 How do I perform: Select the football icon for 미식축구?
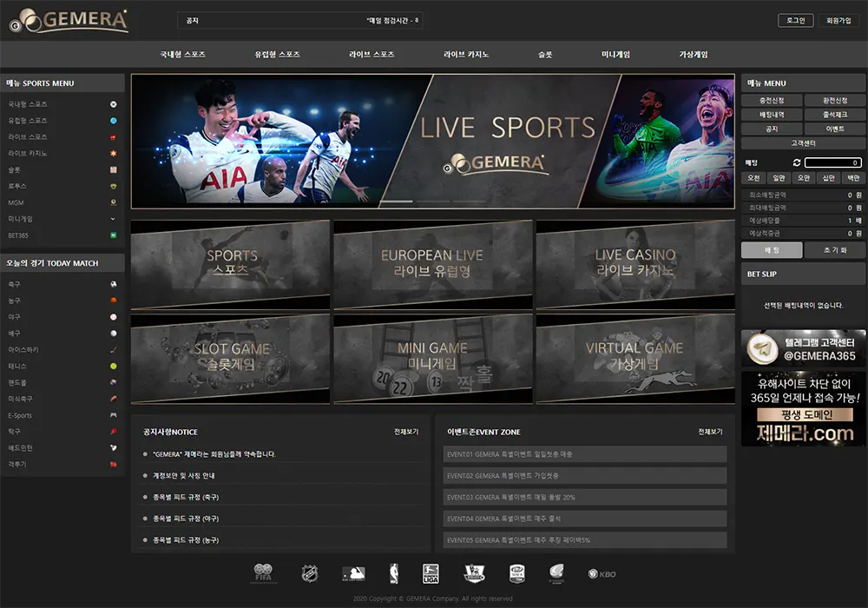114,399
